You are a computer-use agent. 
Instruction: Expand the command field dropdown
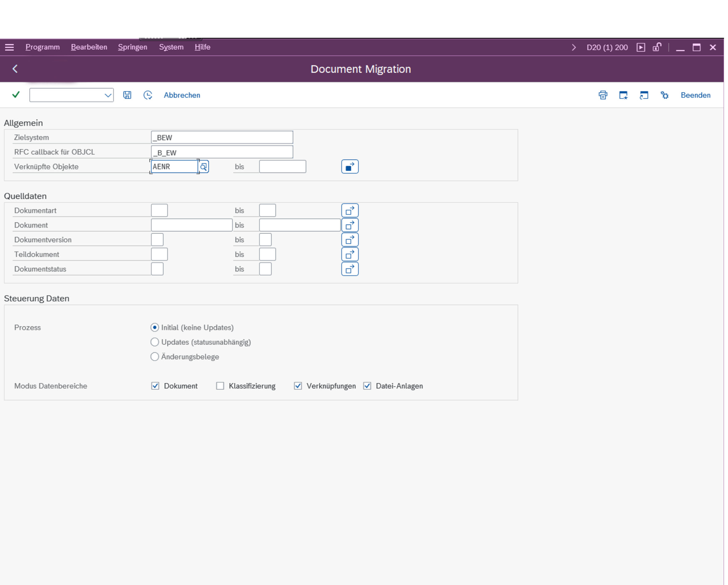click(x=108, y=95)
